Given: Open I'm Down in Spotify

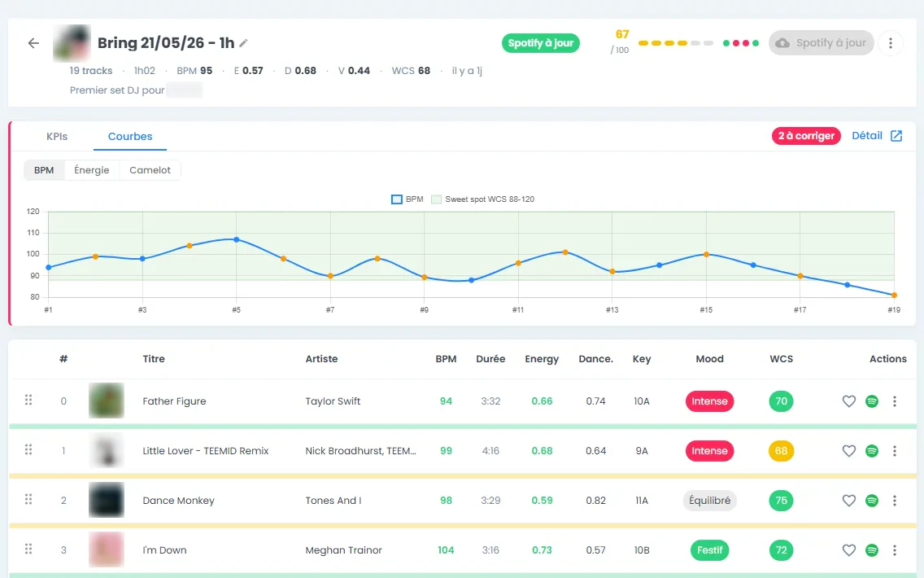Looking at the screenshot, I should tap(872, 550).
